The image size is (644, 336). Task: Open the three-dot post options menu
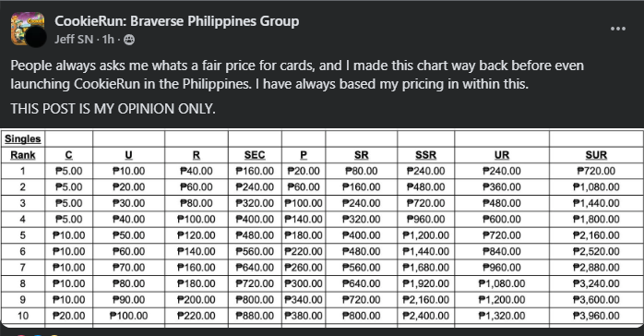pos(618,29)
